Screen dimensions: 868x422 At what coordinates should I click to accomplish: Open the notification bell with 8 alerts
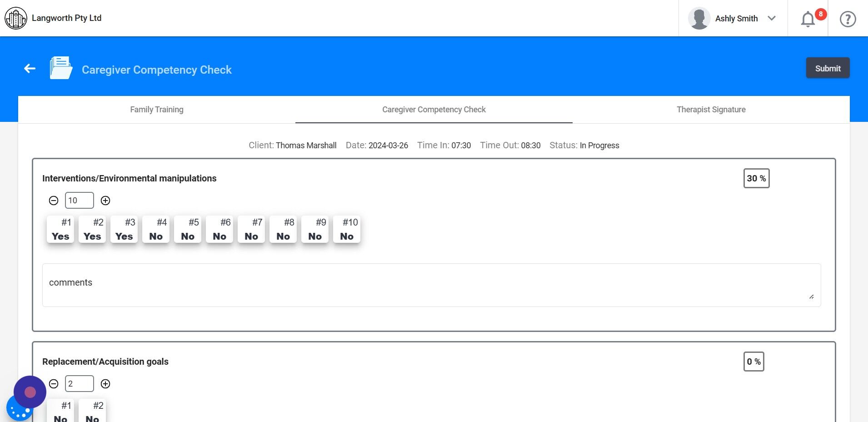click(x=807, y=19)
